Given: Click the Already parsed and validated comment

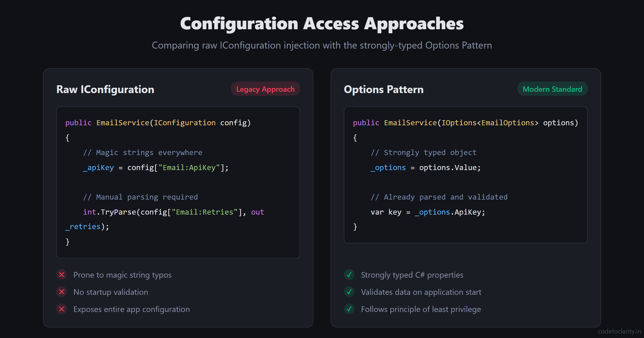Looking at the screenshot, I should tap(439, 197).
